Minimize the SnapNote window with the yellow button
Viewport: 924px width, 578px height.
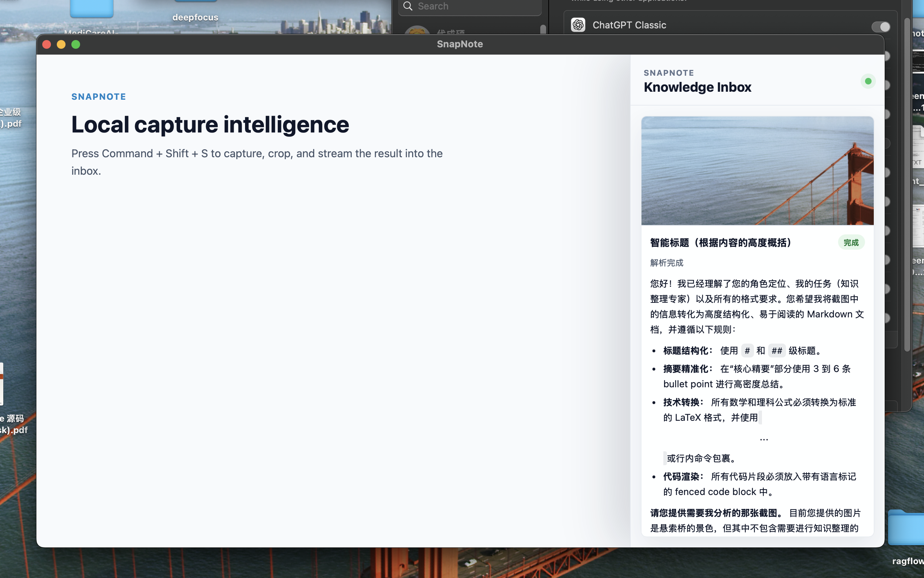pos(61,44)
